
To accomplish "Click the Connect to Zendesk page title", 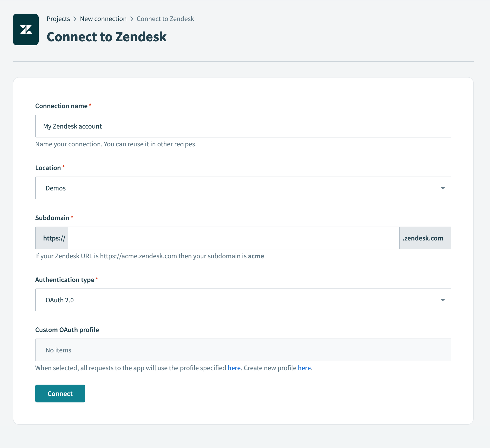I will (x=107, y=37).
